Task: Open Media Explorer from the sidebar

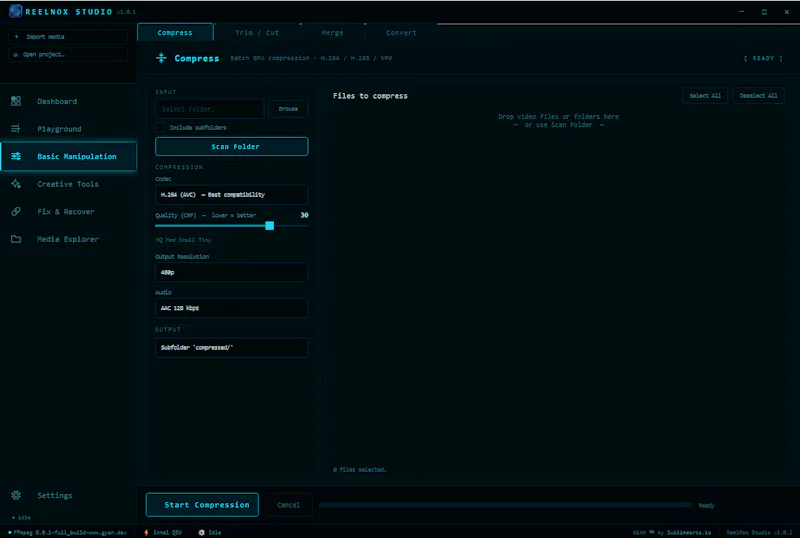Action: pyautogui.click(x=68, y=239)
